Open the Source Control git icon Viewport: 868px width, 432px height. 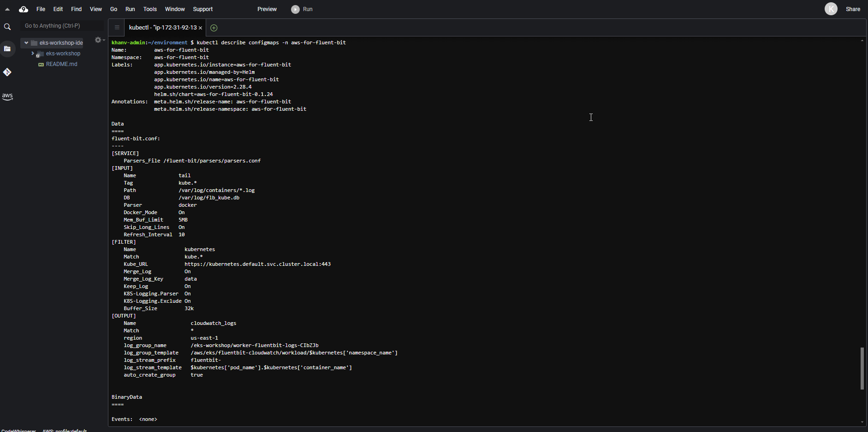7,72
